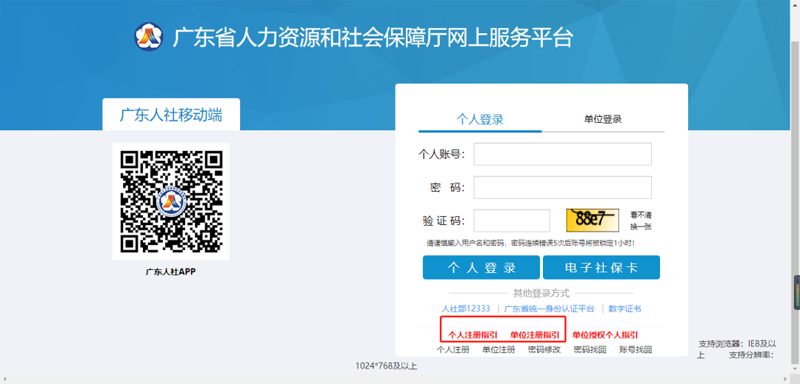Focus the 验证码 input field
The height and width of the screenshot is (384, 800).
[512, 220]
